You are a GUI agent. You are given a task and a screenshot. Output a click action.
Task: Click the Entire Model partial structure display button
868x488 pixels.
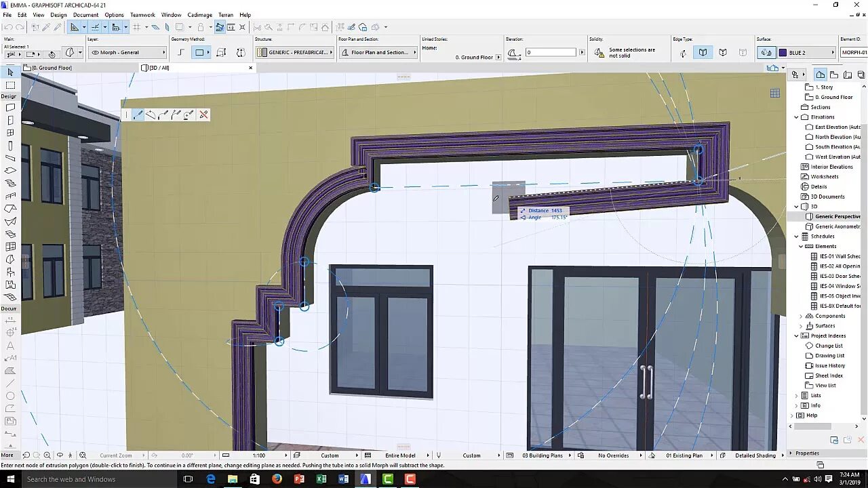coord(399,455)
